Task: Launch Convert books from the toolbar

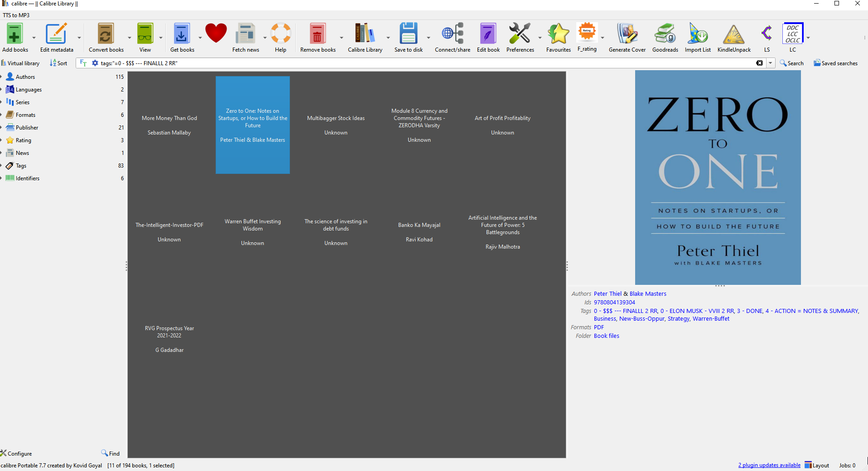Action: (106, 34)
